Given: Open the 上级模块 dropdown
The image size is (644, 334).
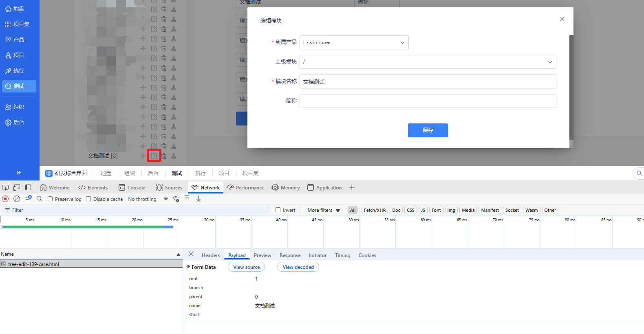Looking at the screenshot, I should point(428,62).
